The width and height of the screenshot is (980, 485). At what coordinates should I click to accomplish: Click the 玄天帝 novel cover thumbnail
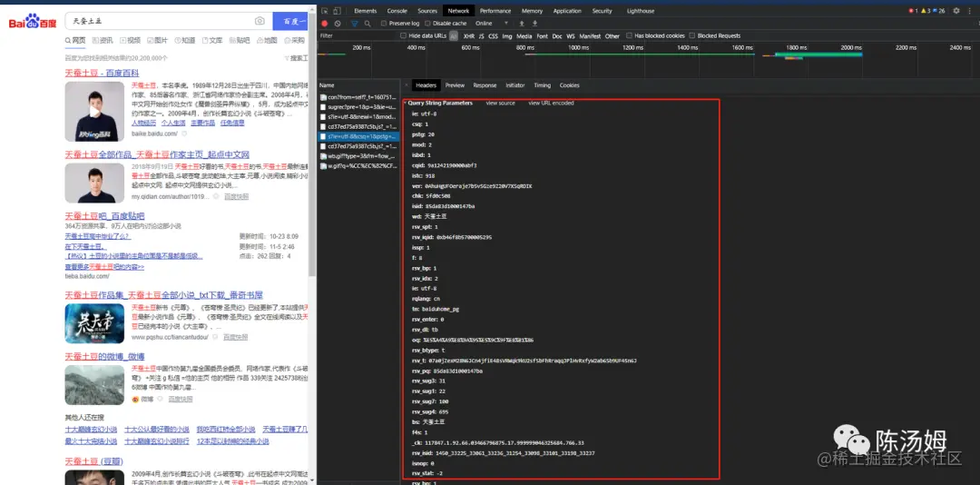[x=94, y=323]
